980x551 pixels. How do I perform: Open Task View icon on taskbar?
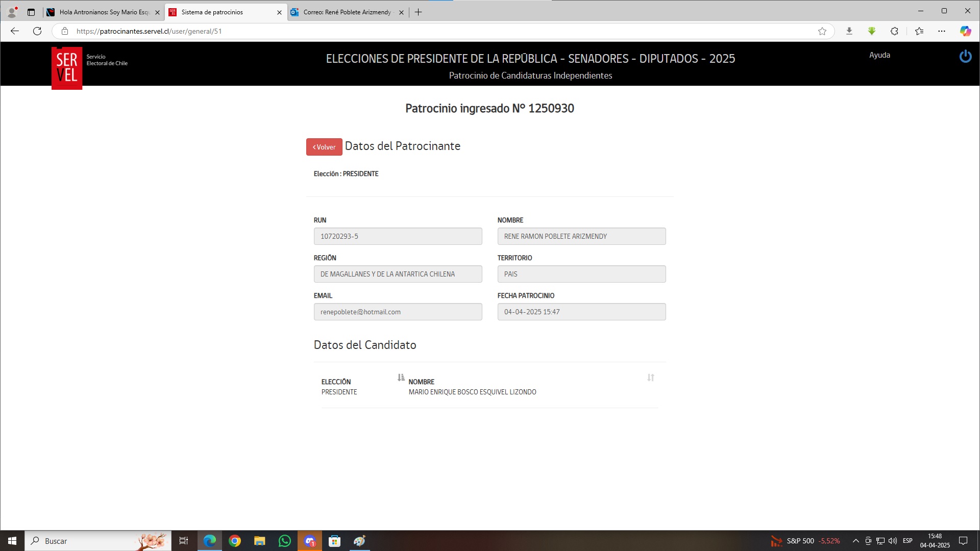[x=184, y=541]
